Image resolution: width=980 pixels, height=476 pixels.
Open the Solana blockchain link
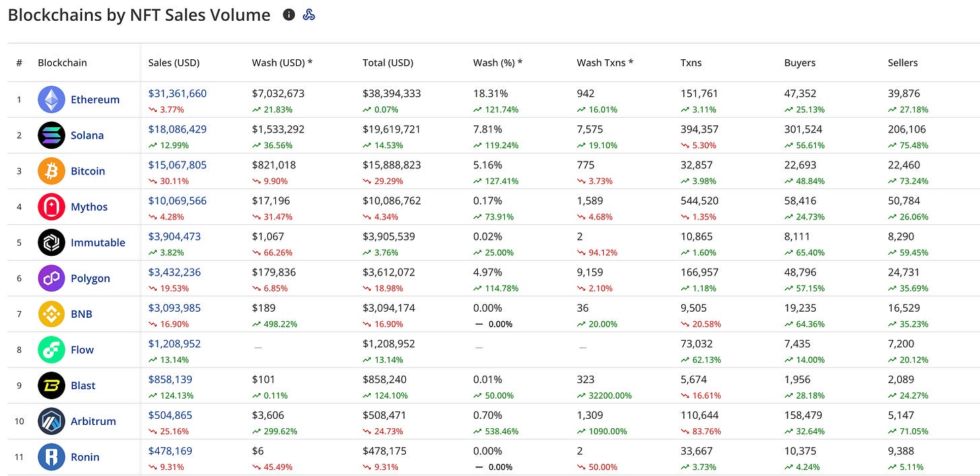coord(87,135)
